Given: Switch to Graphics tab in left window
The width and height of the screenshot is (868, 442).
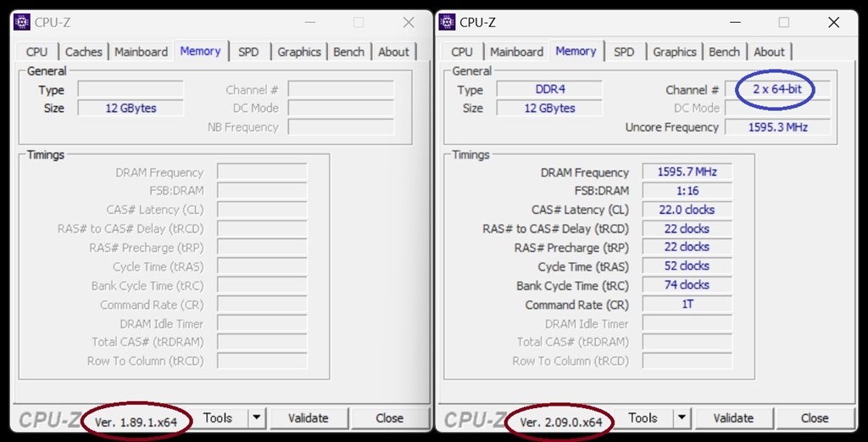Looking at the screenshot, I should coord(299,52).
